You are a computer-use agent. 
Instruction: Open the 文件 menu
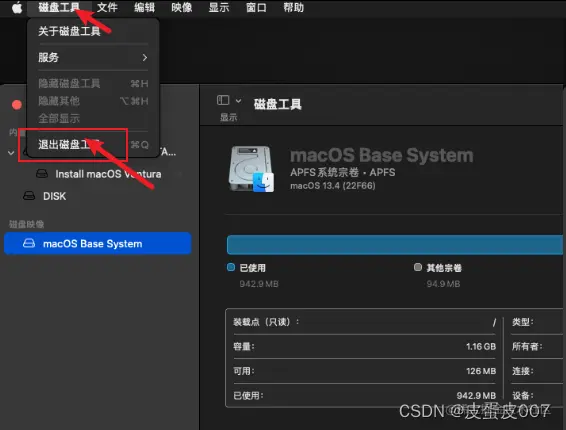(107, 7)
